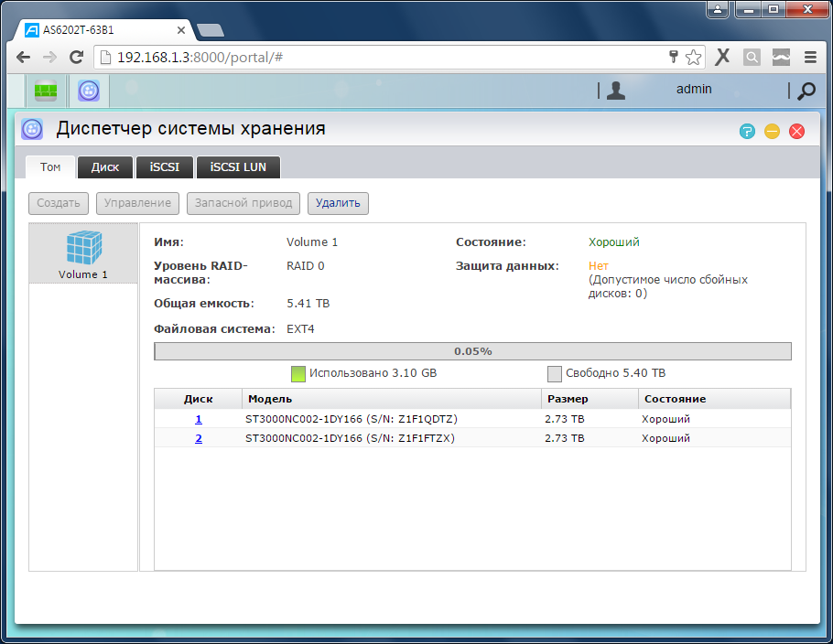Open disk 1 link in the table

pos(199,419)
